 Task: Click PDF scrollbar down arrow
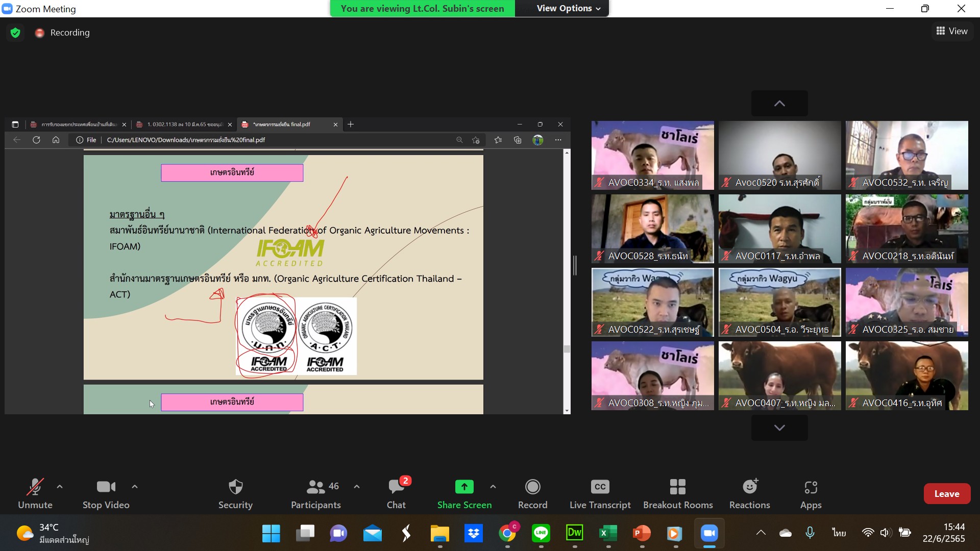[567, 411]
